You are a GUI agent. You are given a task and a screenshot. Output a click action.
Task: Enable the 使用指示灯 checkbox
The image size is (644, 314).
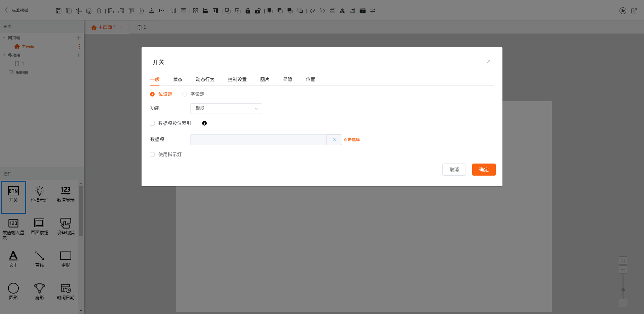tap(152, 154)
